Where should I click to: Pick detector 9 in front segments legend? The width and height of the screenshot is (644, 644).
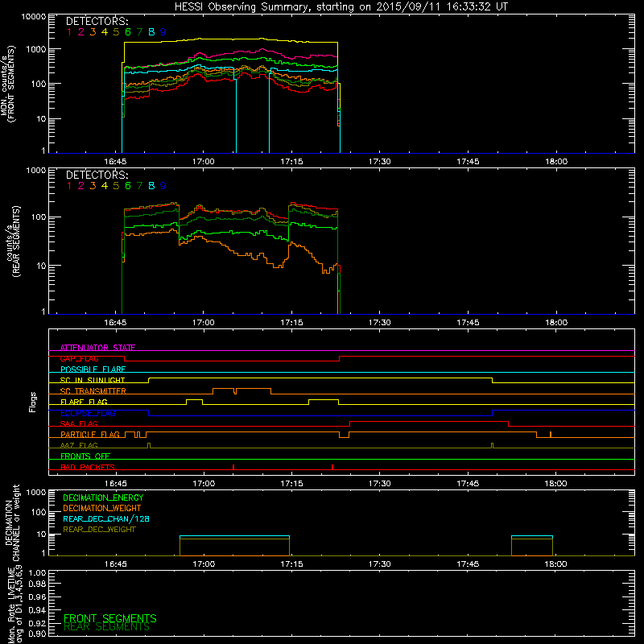[x=163, y=32]
